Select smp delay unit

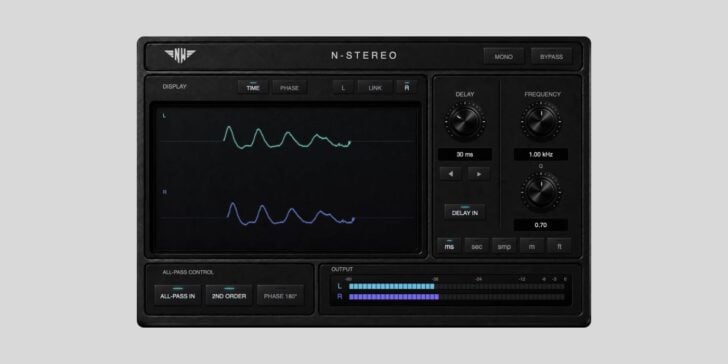pos(504,246)
